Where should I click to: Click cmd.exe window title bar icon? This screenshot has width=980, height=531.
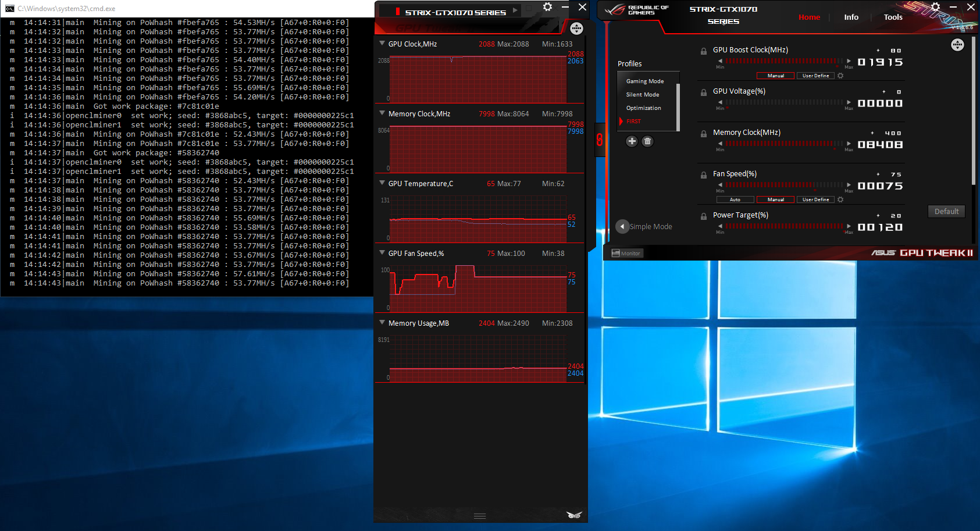tap(9, 8)
